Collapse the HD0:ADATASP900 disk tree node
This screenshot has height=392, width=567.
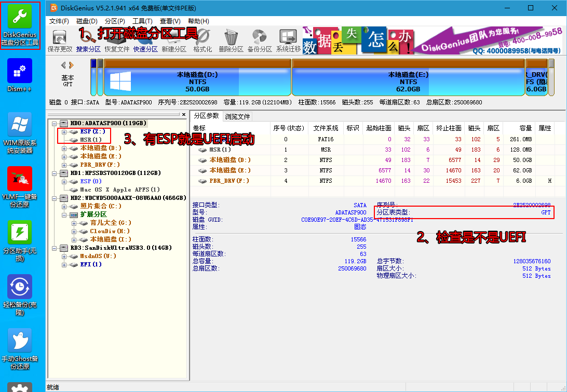(x=55, y=124)
